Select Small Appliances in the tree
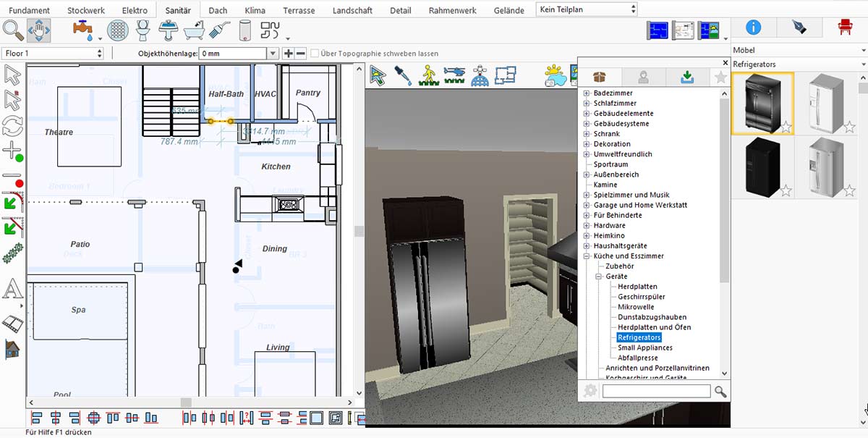Screen dimensions: 868x438 coord(645,348)
